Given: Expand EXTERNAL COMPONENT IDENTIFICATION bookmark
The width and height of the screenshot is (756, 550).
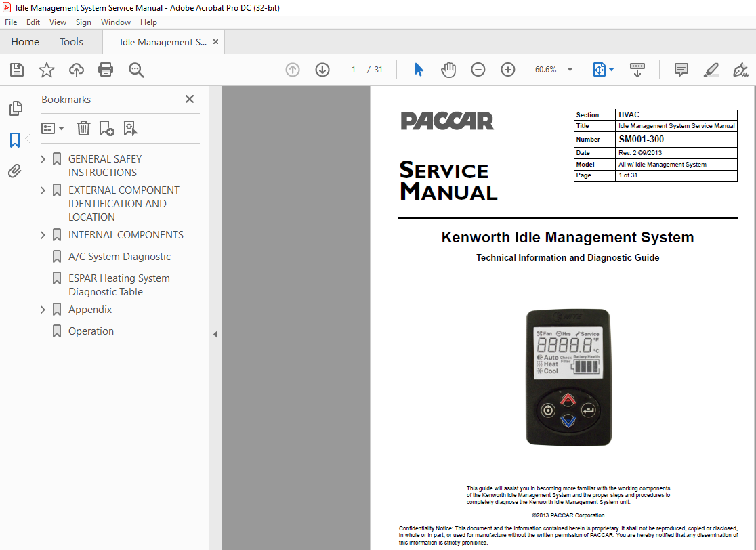Looking at the screenshot, I should 43,190.
